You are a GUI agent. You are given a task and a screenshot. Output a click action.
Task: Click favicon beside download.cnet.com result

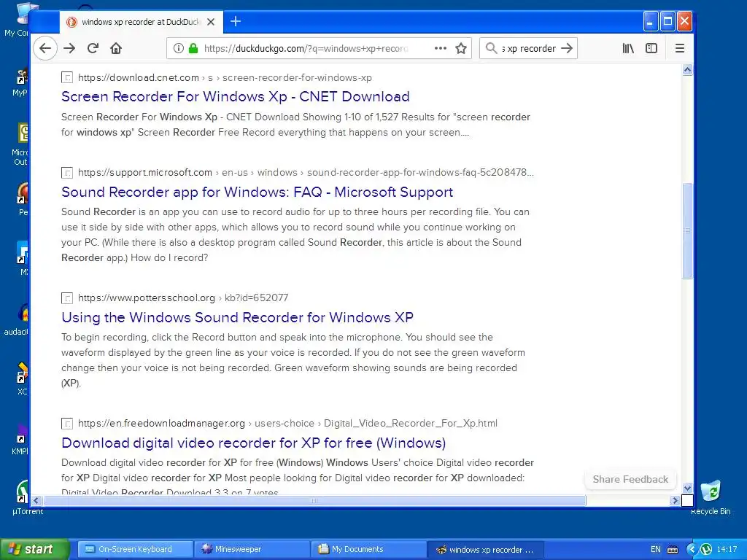[67, 77]
